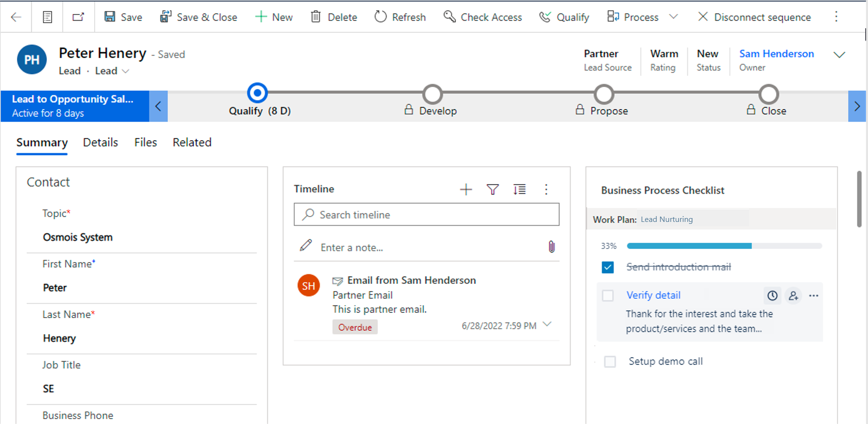868x424 pixels.
Task: Select the Develop stage circle
Action: pos(433,94)
